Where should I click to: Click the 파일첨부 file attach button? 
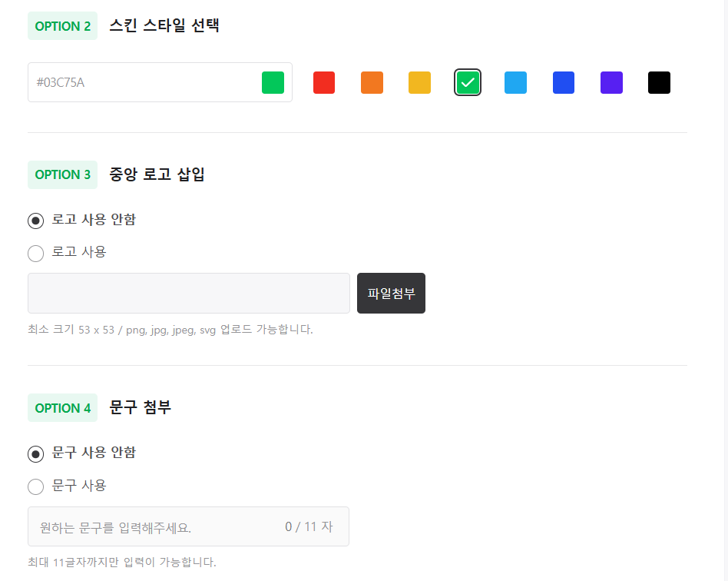(391, 293)
